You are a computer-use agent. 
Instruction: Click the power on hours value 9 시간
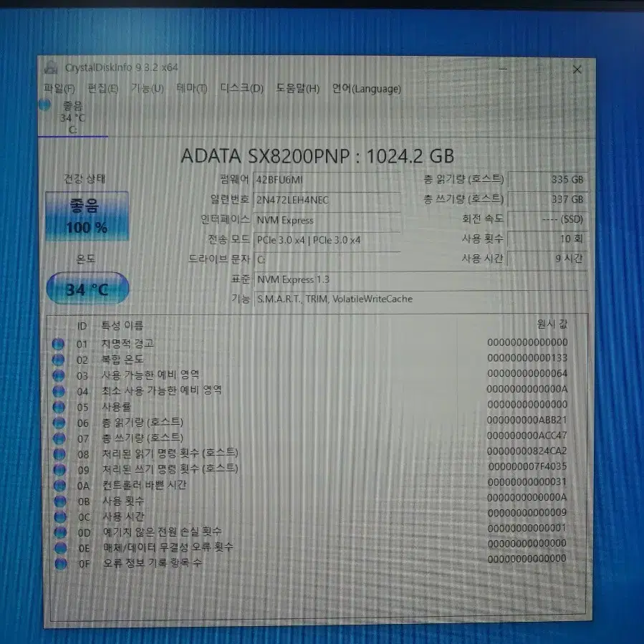pos(547,259)
